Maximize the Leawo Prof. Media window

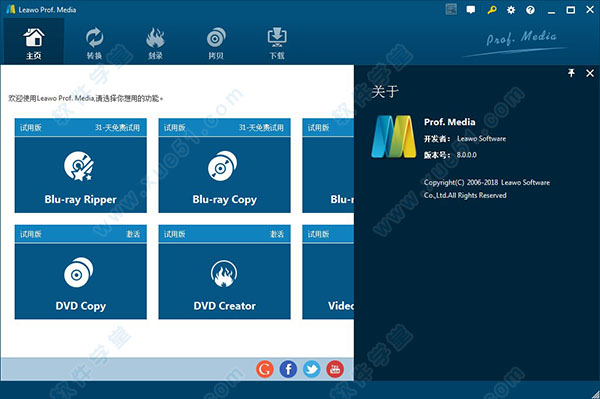click(571, 10)
